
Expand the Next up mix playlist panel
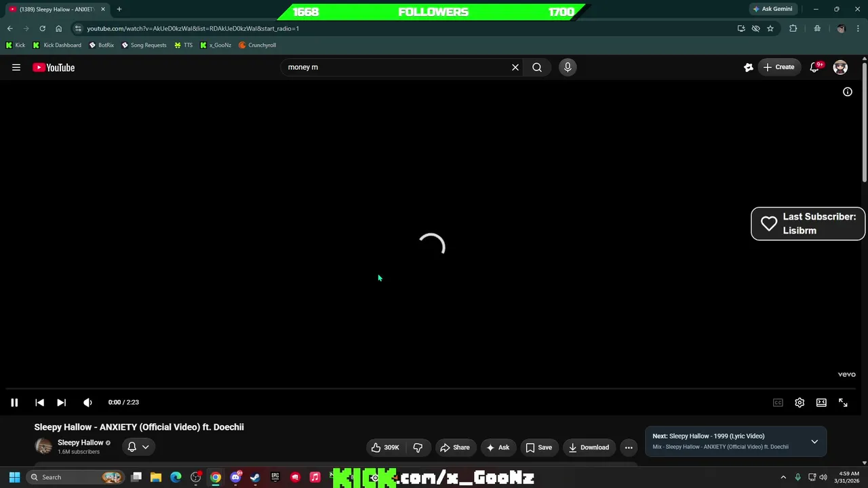814,442
